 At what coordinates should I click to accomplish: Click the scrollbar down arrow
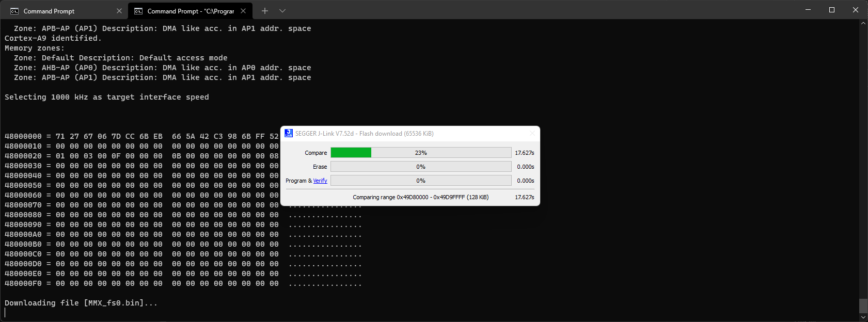point(863,317)
